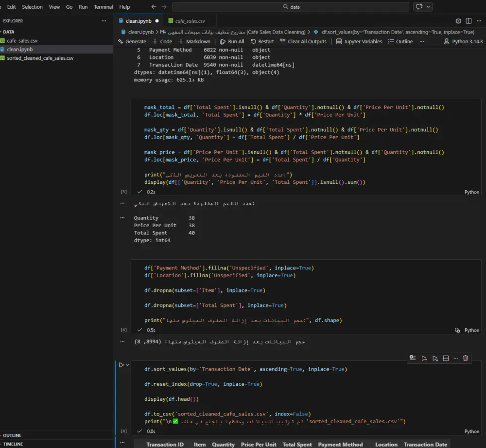Click the command center search box
This screenshot has height=448, width=486.
pyautogui.click(x=291, y=7)
